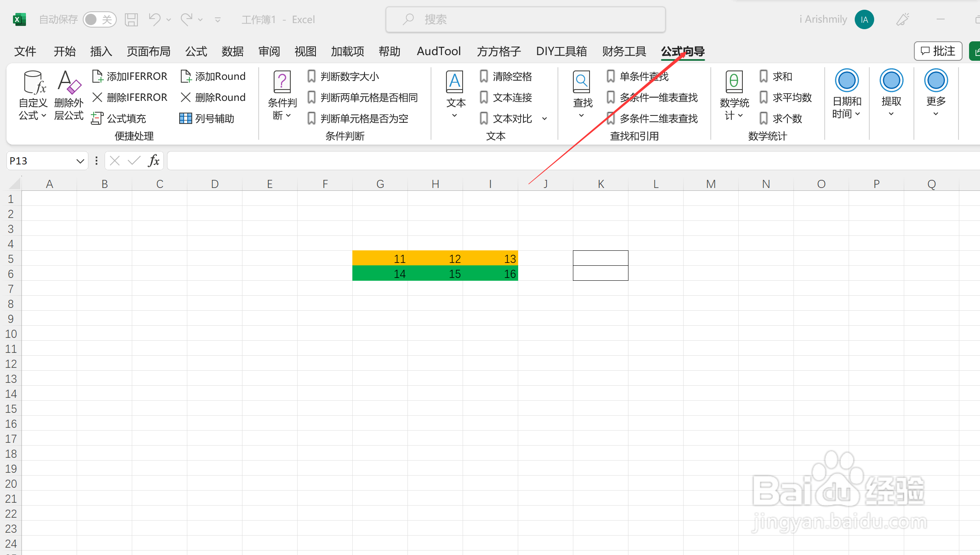The width and height of the screenshot is (980, 555).
Task: Switch to the 插入 Insert tab
Action: click(101, 51)
